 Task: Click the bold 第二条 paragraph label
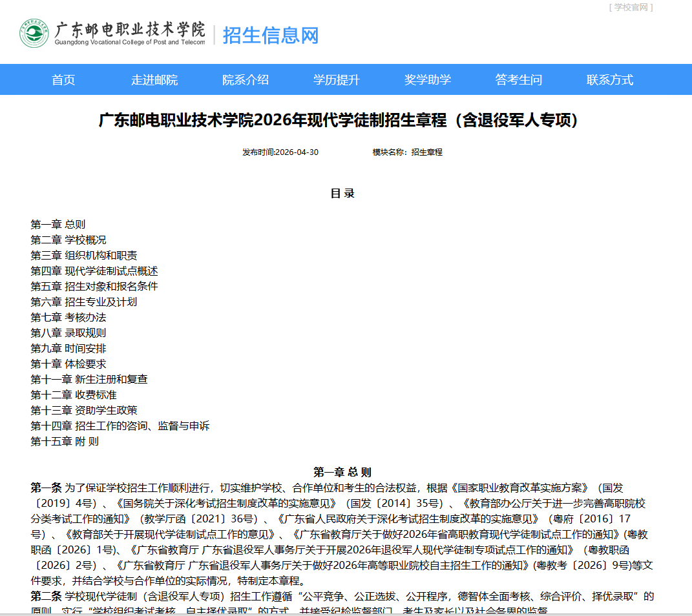46,596
